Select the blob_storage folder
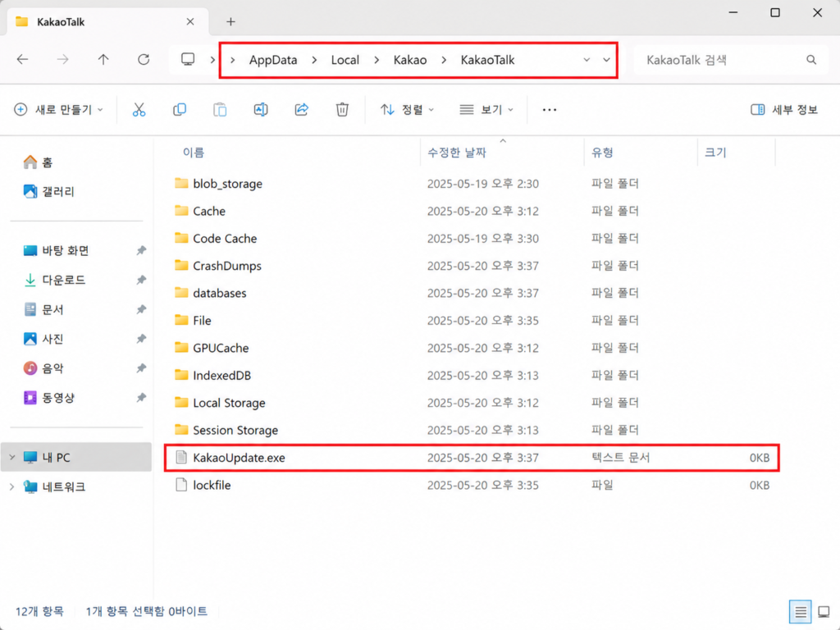The image size is (840, 630). (x=472, y=184)
